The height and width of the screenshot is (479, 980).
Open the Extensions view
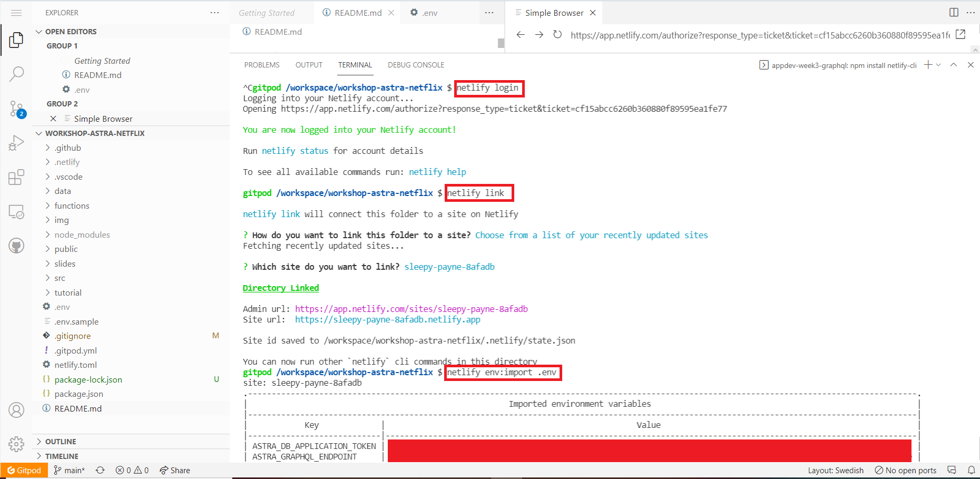coord(16,177)
